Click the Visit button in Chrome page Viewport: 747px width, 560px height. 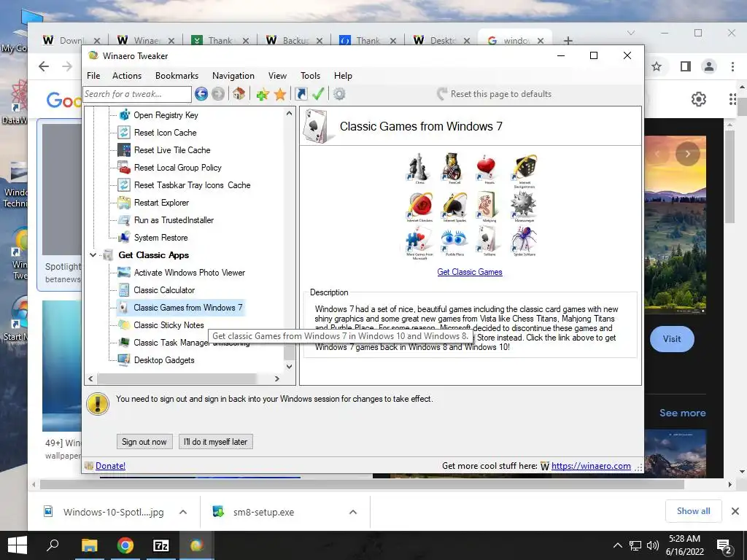[672, 339]
